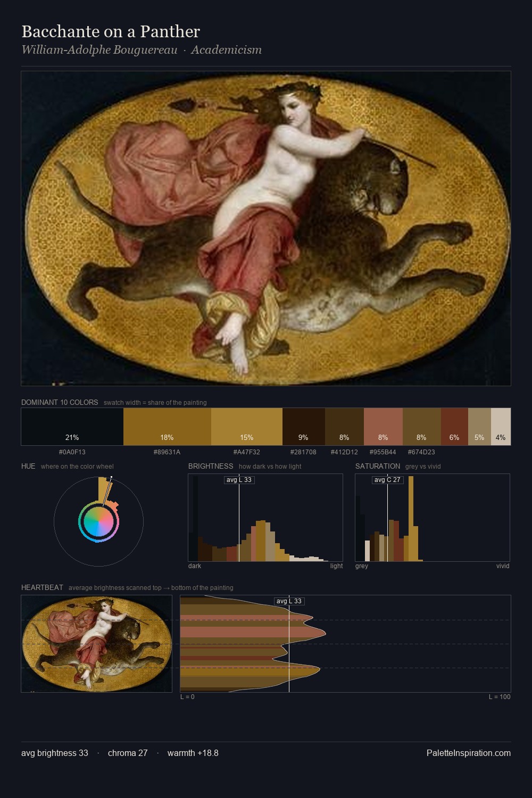Click the 'DOMINANT 10 COLORS' heading
The image size is (532, 798).
coord(60,402)
